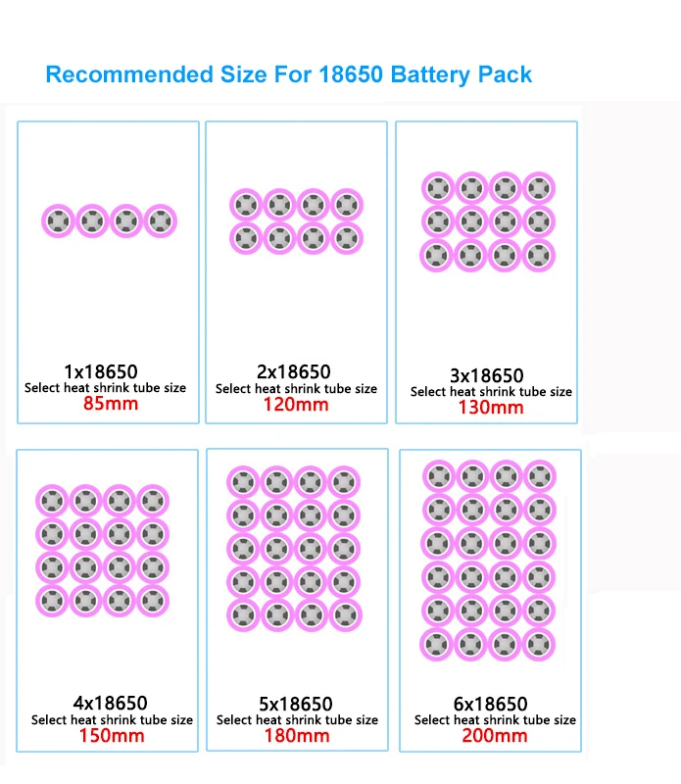This screenshot has width=681, height=784.
Task: Click the 1x18650 four-cell battery row graphic
Action: click(x=109, y=220)
